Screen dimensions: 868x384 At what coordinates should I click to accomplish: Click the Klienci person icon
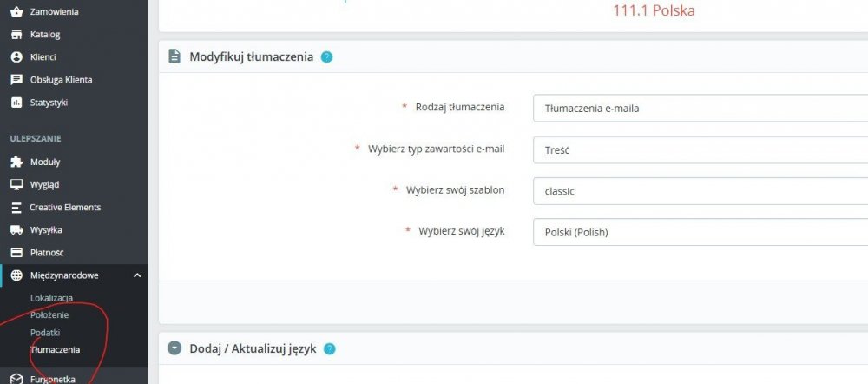pyautogui.click(x=16, y=57)
